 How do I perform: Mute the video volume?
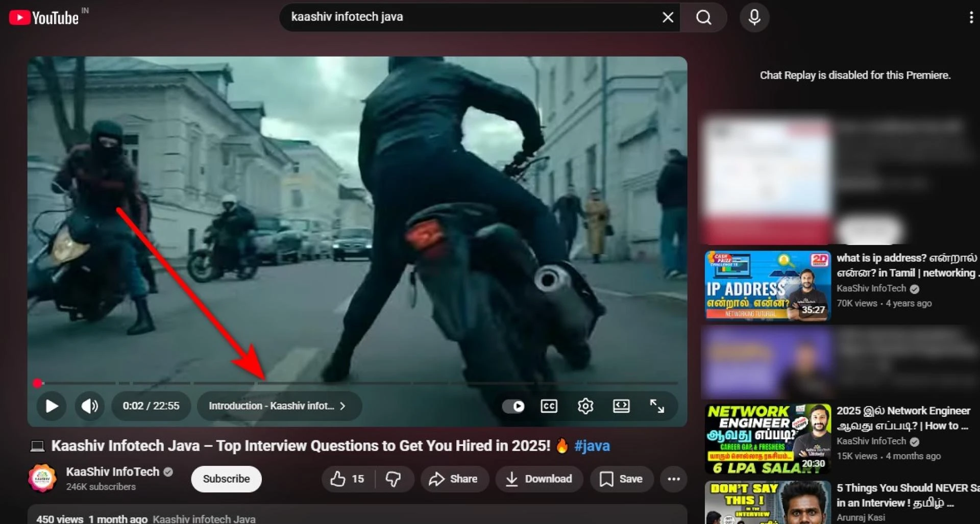tap(90, 406)
